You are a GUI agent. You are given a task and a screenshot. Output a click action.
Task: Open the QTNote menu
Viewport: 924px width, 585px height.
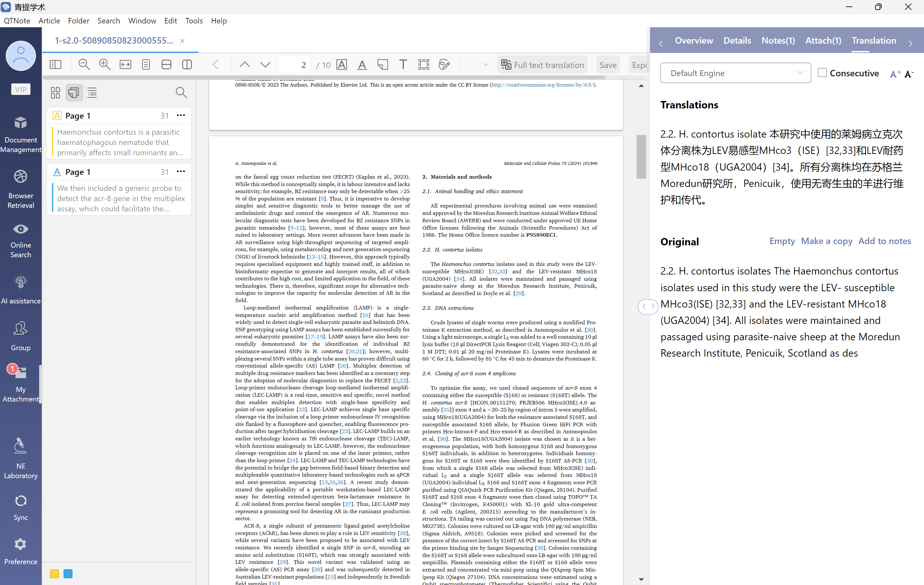click(x=17, y=21)
